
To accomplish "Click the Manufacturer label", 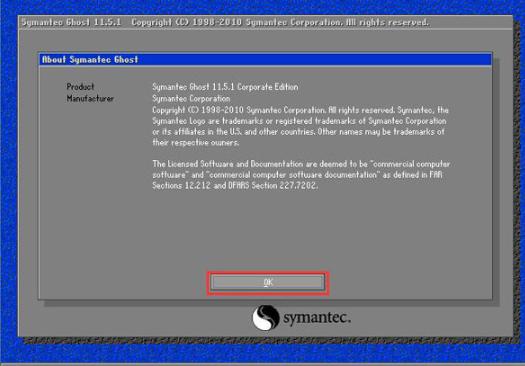I will tap(90, 98).
